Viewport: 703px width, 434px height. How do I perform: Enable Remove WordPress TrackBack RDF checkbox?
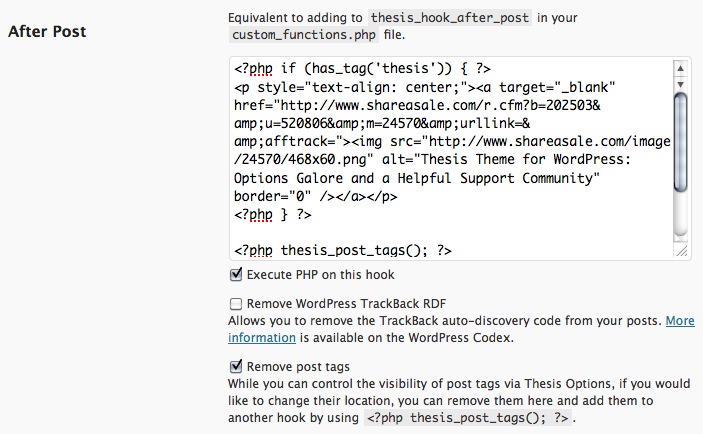coord(236,304)
